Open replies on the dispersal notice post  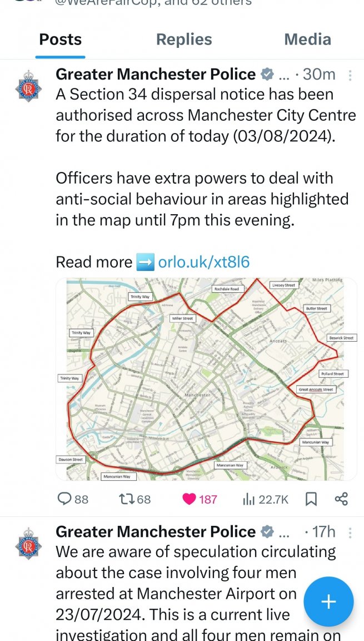(x=73, y=499)
